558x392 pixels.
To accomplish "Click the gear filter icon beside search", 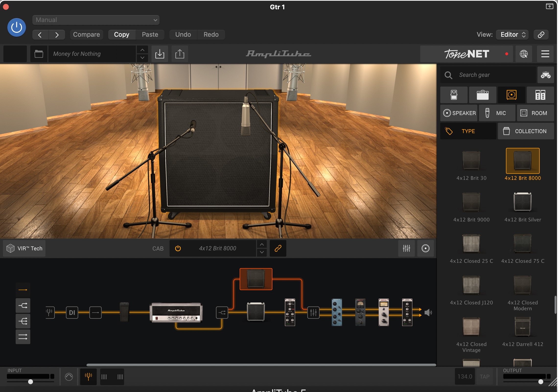I will [x=546, y=75].
